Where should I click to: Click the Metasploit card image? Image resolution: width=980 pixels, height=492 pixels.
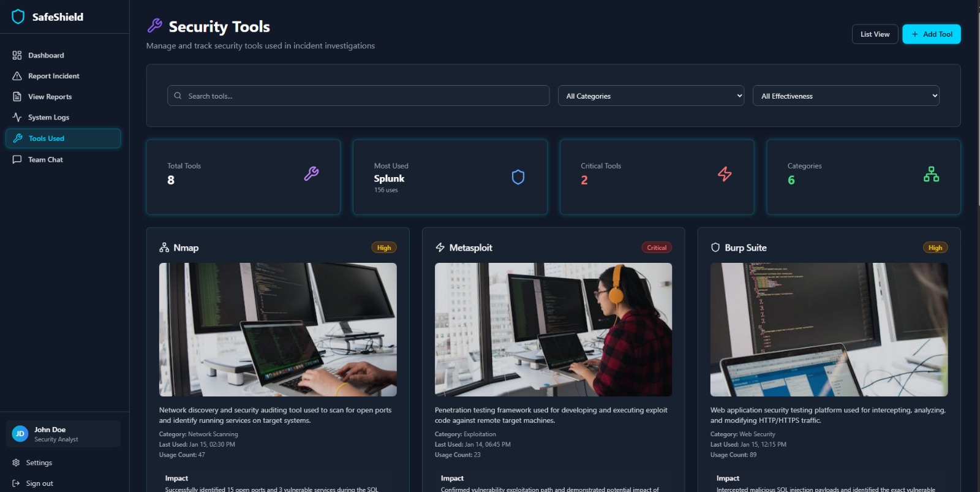point(553,330)
